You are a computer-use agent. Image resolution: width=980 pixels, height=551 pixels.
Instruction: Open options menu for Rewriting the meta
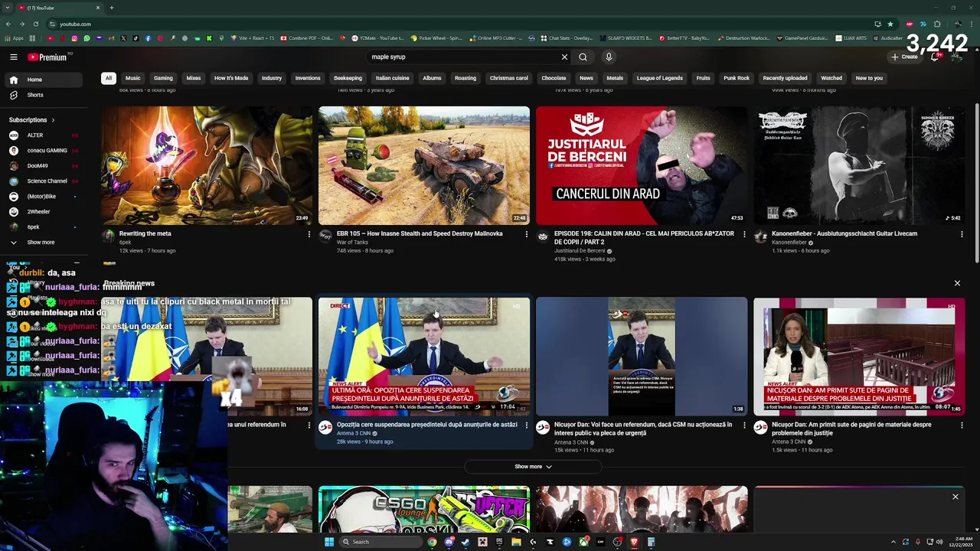tap(309, 234)
